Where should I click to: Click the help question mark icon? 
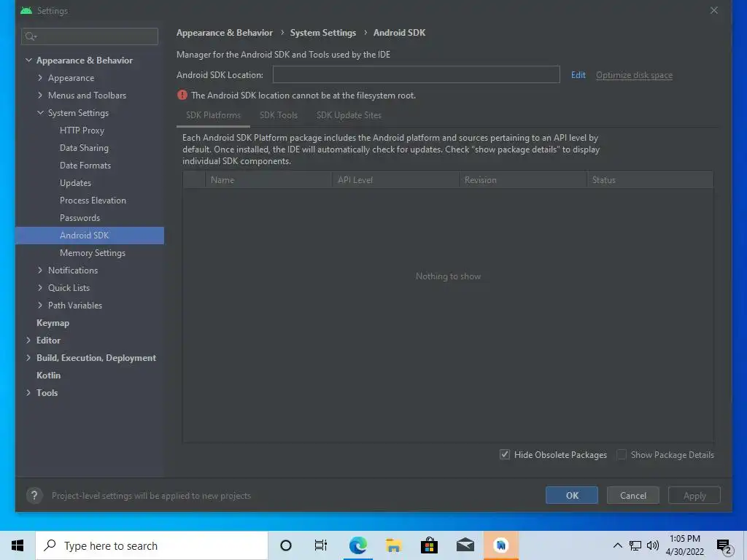coord(34,496)
